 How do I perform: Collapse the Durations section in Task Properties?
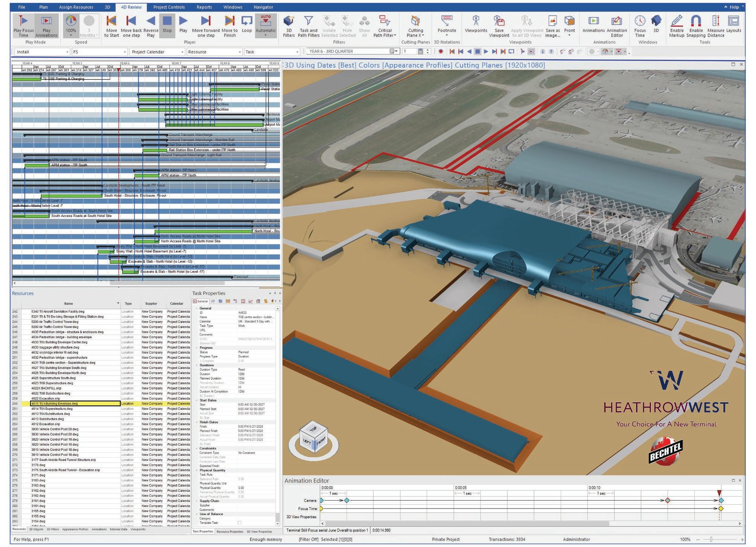[197, 365]
